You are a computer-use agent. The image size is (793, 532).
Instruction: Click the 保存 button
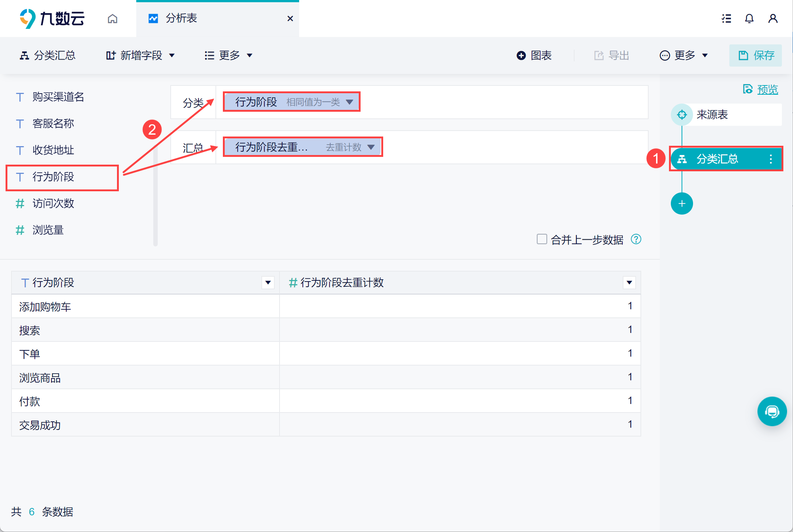(x=756, y=55)
